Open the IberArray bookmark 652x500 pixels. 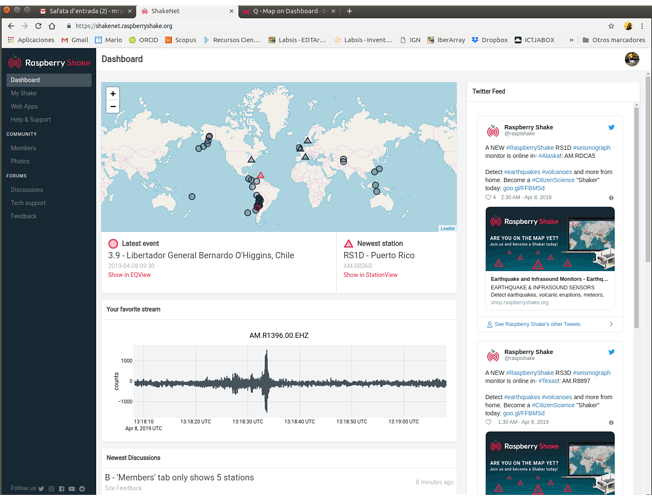click(x=446, y=40)
